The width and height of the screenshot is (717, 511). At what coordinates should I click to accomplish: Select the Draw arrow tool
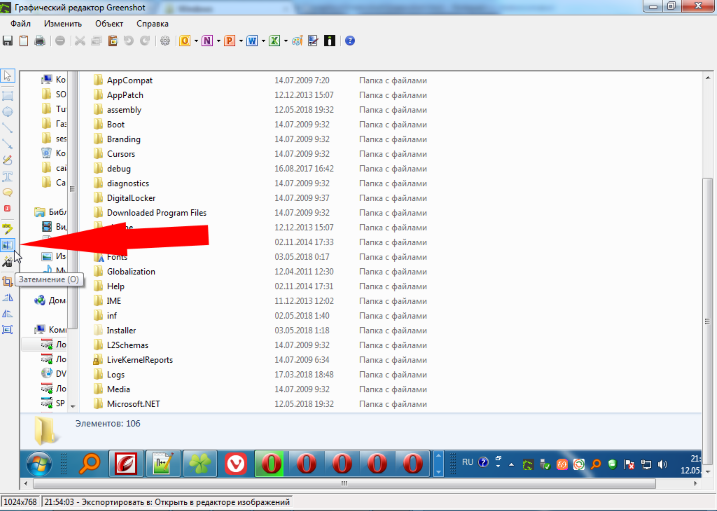click(8, 143)
